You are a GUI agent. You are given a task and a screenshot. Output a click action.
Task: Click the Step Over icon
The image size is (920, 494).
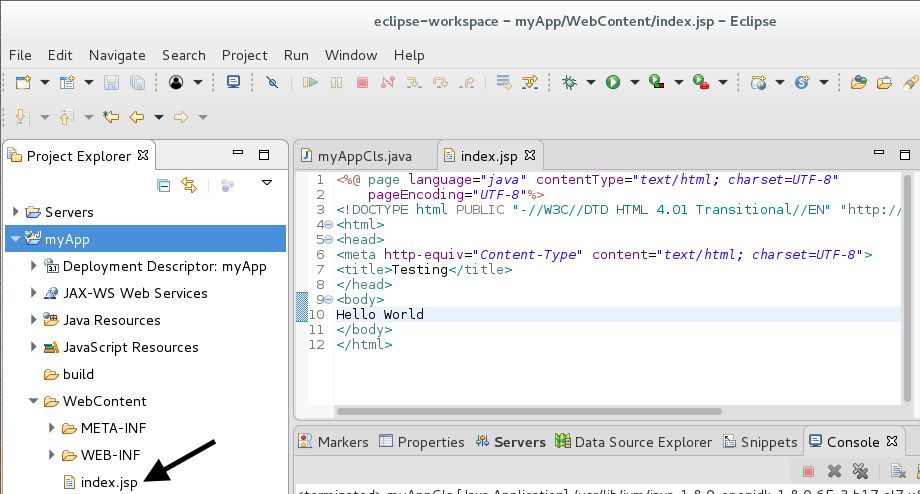pos(440,82)
